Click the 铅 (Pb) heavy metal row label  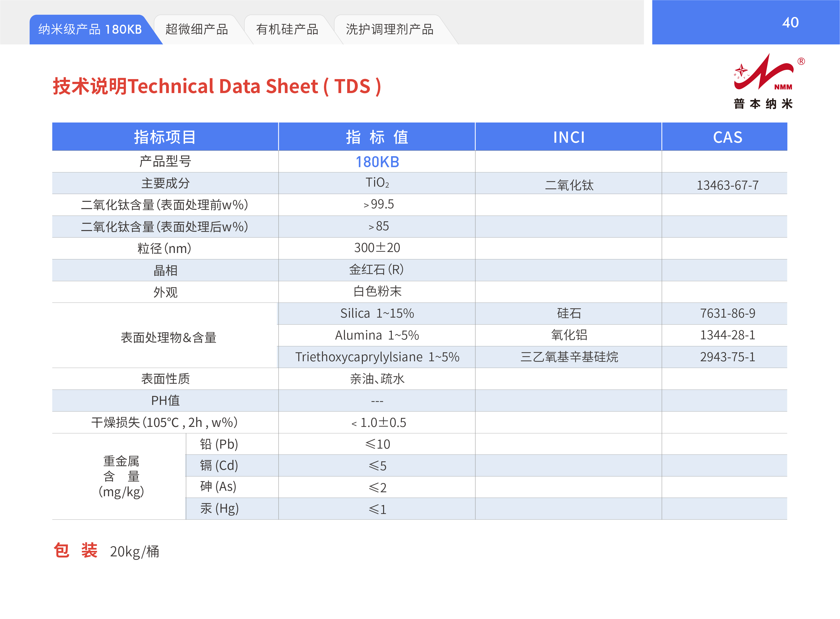tap(219, 444)
